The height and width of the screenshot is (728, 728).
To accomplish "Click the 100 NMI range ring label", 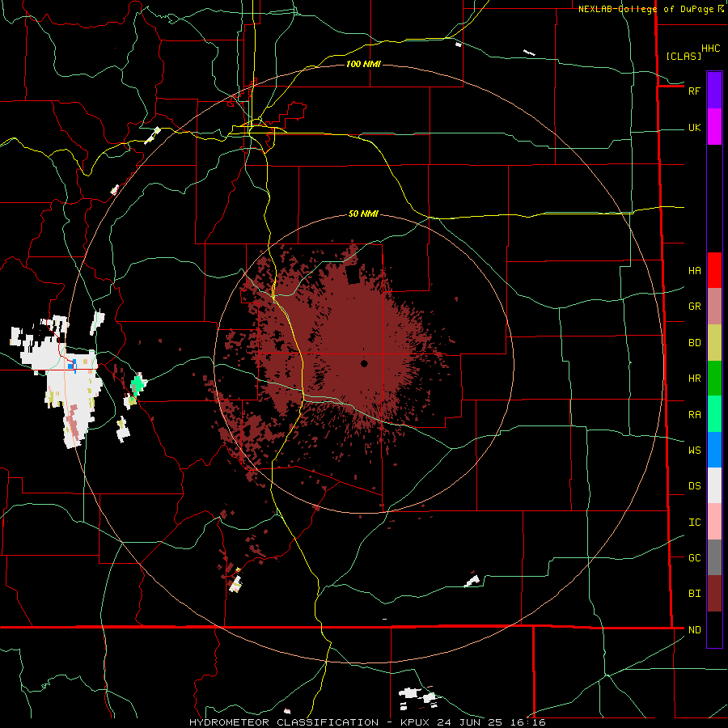I will 363,64.
